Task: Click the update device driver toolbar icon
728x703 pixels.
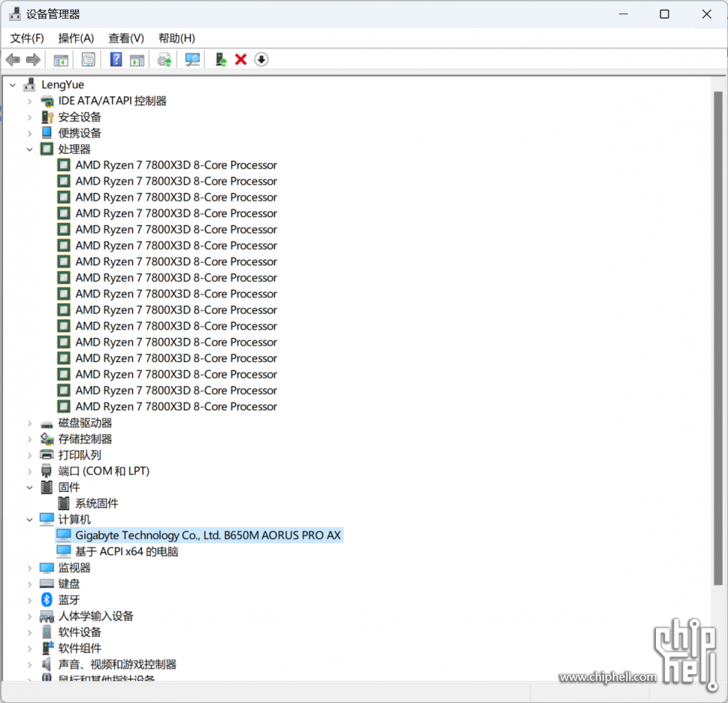Action: click(x=164, y=60)
